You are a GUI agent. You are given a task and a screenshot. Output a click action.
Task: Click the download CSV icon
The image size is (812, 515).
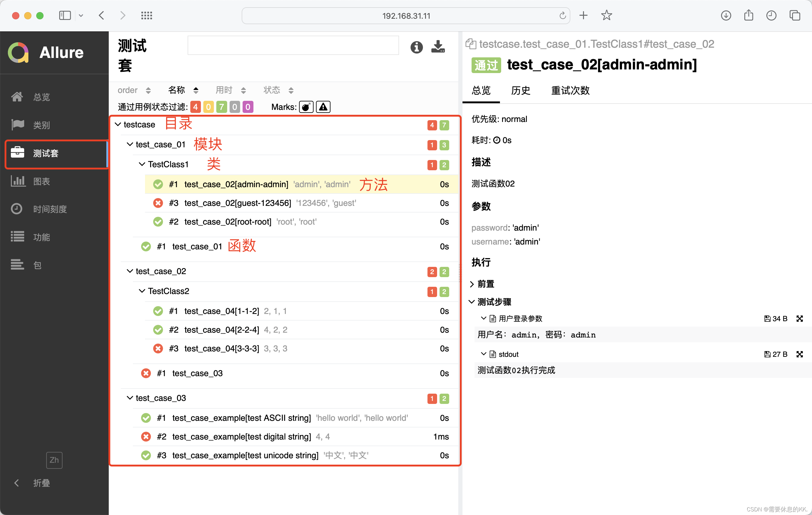pos(438,47)
